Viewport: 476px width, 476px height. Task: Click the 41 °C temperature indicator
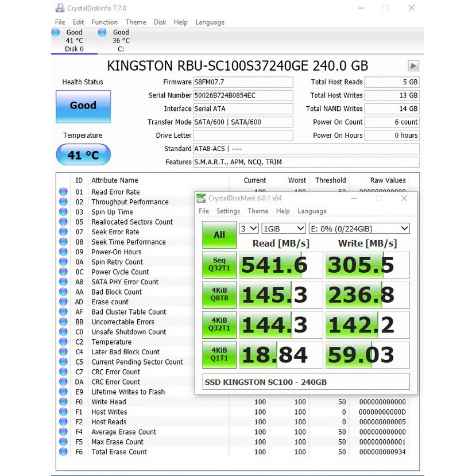83,154
